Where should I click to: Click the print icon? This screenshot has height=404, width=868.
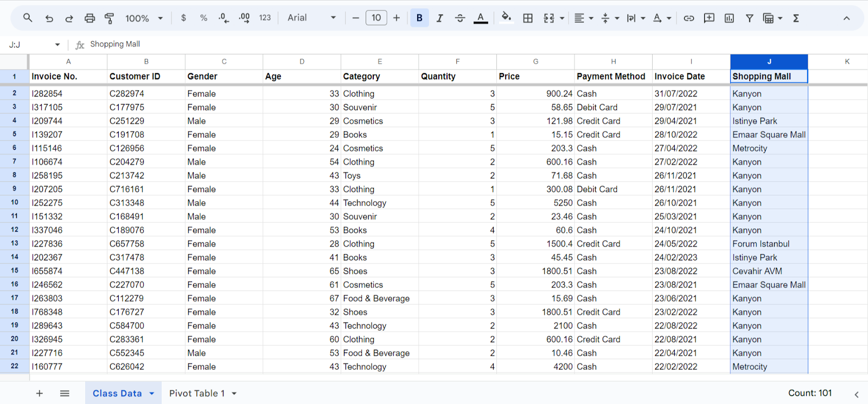90,18
